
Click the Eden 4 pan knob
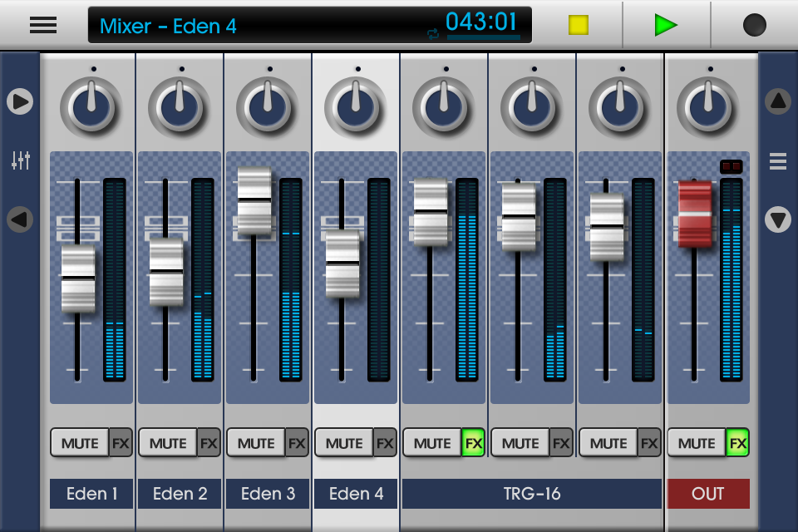point(355,107)
